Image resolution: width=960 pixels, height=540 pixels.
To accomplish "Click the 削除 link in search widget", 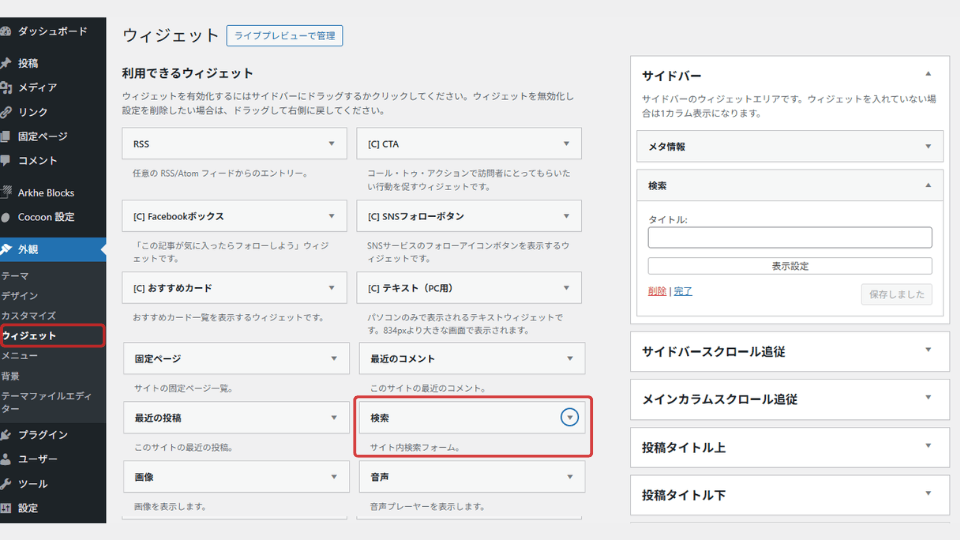I will click(656, 291).
